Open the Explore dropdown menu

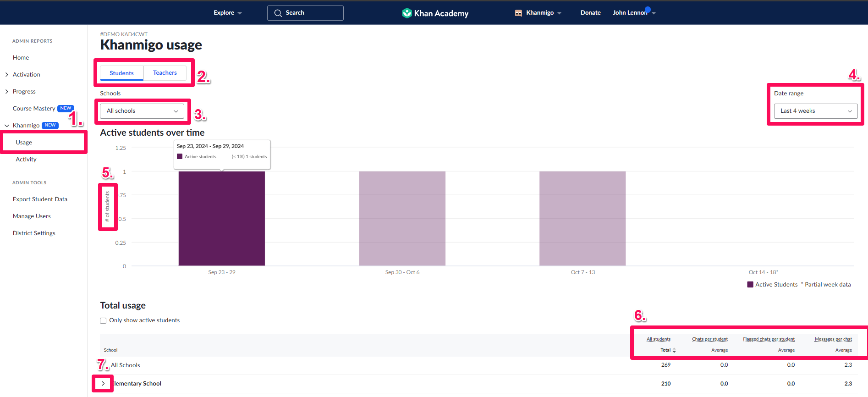click(228, 13)
